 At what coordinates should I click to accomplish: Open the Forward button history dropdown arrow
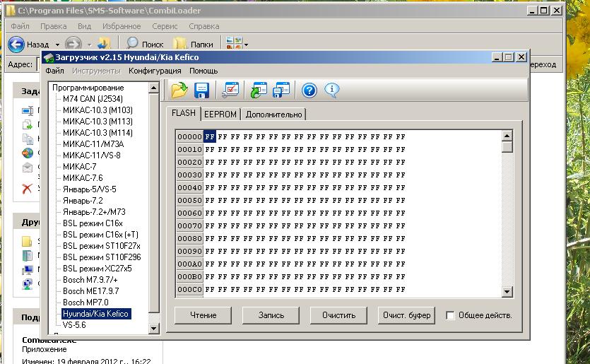[x=89, y=45]
